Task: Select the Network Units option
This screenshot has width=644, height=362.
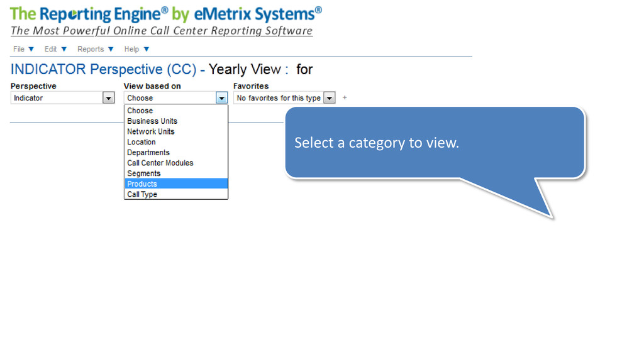Action: pyautogui.click(x=176, y=132)
